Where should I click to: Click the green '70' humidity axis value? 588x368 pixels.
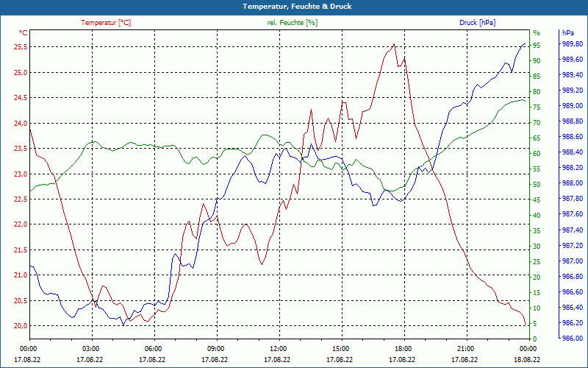coord(537,122)
